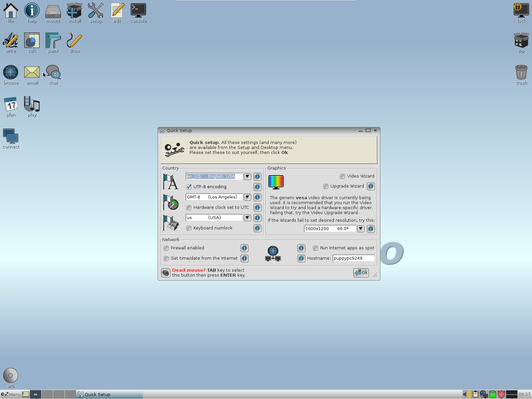
Task: Open the paint application icon
Action: 53,43
